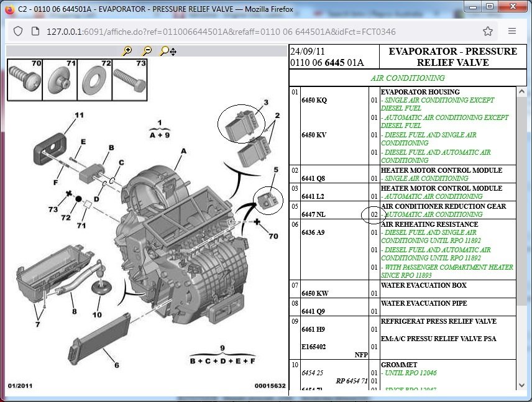Click part number 6450 KV
Image resolution: width=532 pixels, height=402 pixels.
point(314,135)
